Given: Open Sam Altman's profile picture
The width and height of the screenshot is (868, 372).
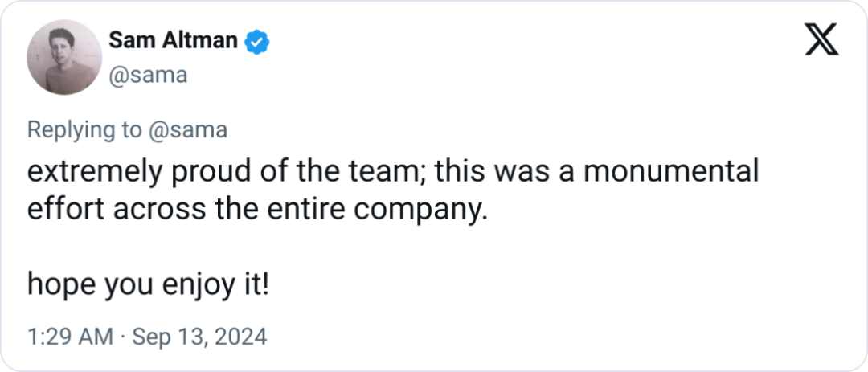Looking at the screenshot, I should [64, 58].
